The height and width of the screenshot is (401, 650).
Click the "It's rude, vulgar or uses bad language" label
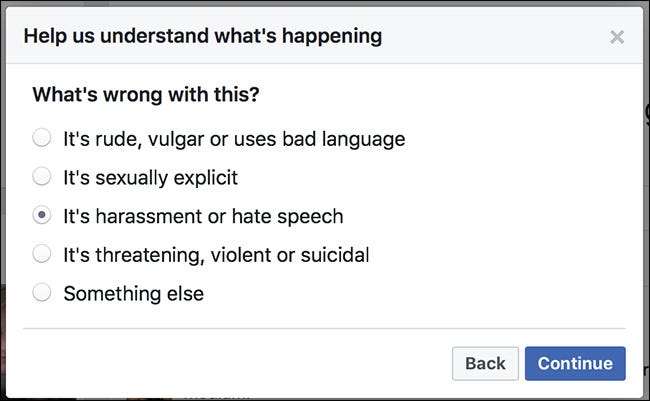pos(234,139)
